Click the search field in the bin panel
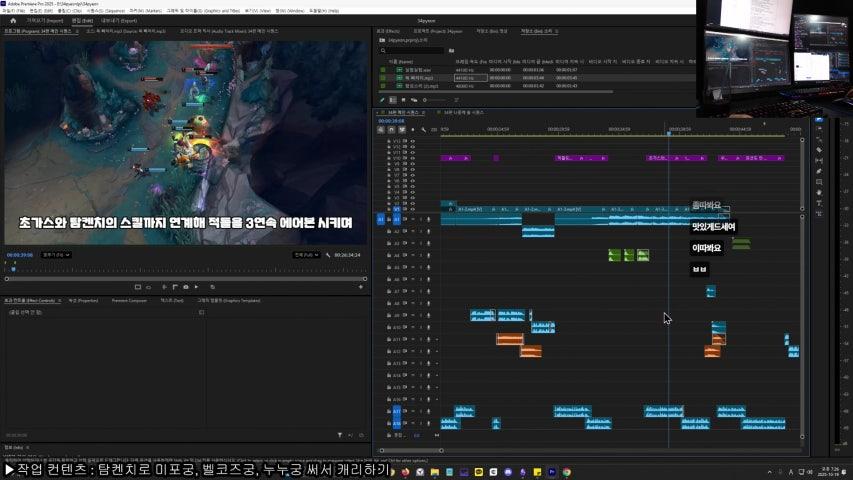Screen dimensions: 853x480 pos(410,49)
